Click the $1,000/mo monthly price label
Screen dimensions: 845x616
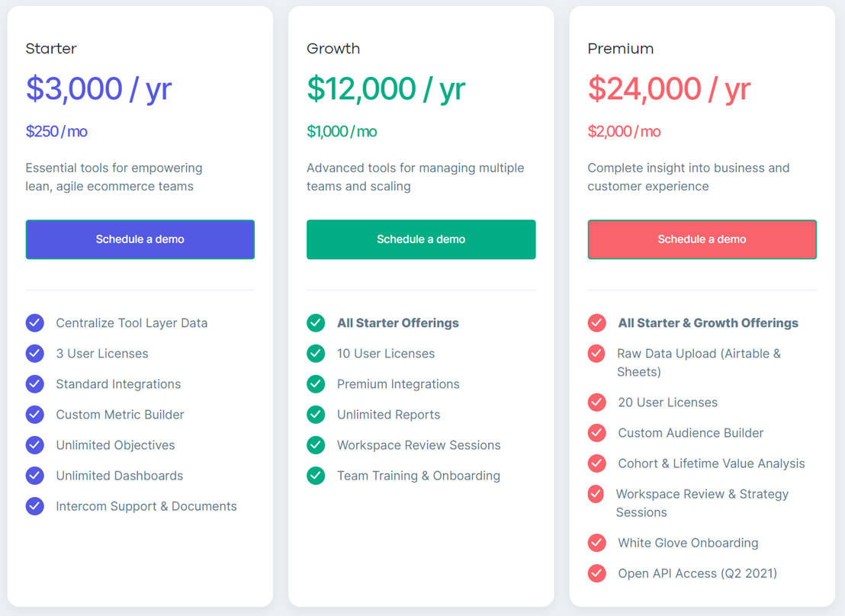(x=342, y=132)
